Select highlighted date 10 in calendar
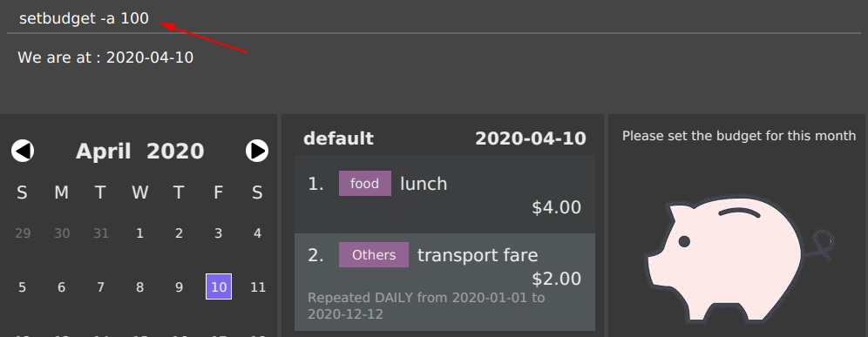 coord(219,286)
